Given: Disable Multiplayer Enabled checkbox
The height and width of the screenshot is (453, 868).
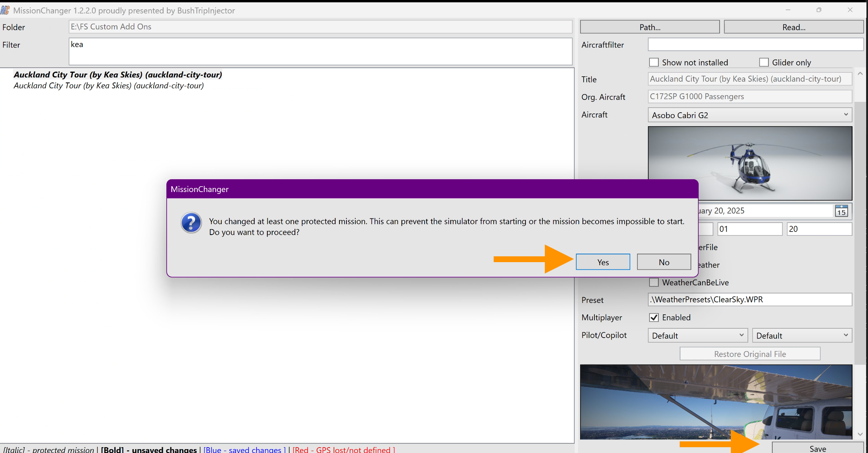Looking at the screenshot, I should (x=654, y=317).
